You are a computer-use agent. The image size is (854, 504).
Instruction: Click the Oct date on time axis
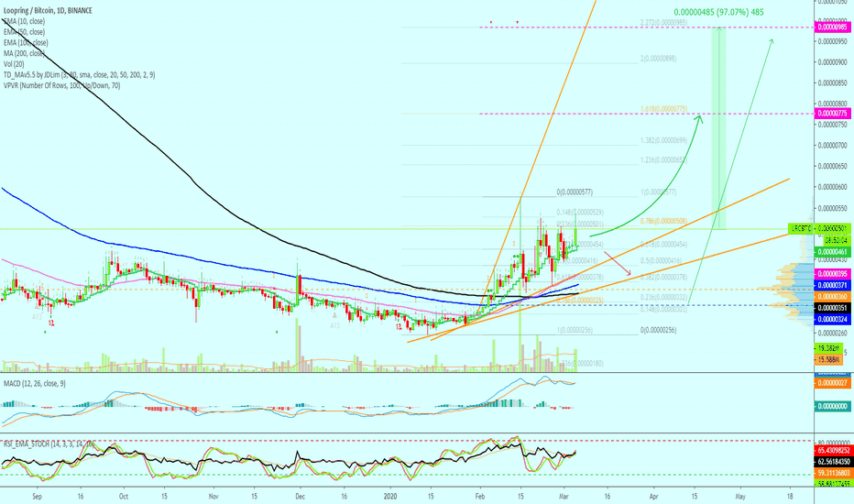124,497
